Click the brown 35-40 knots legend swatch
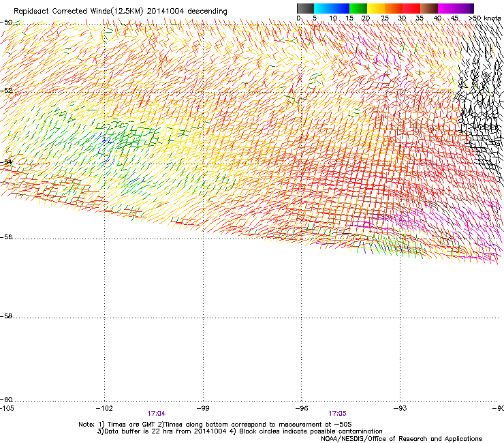 click(429, 8)
